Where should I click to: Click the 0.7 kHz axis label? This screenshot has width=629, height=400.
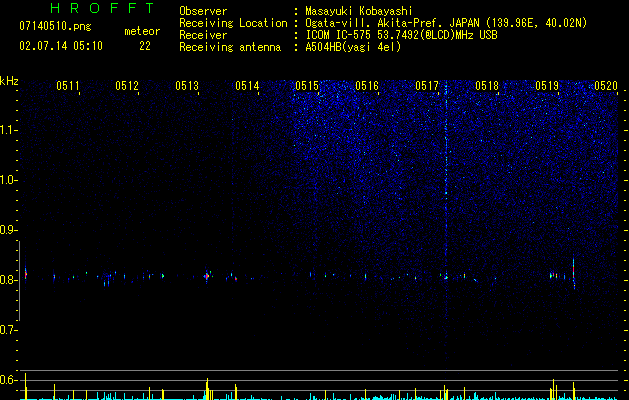click(8, 330)
